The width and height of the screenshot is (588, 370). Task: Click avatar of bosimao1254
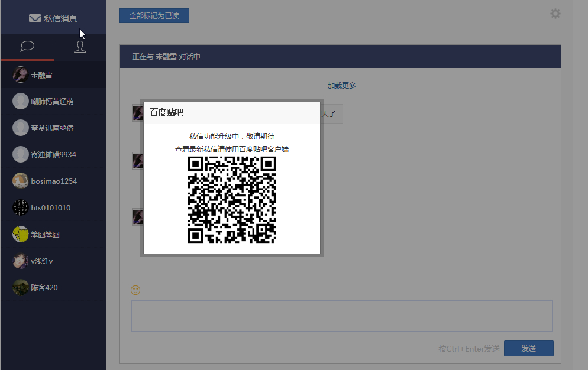pyautogui.click(x=21, y=181)
